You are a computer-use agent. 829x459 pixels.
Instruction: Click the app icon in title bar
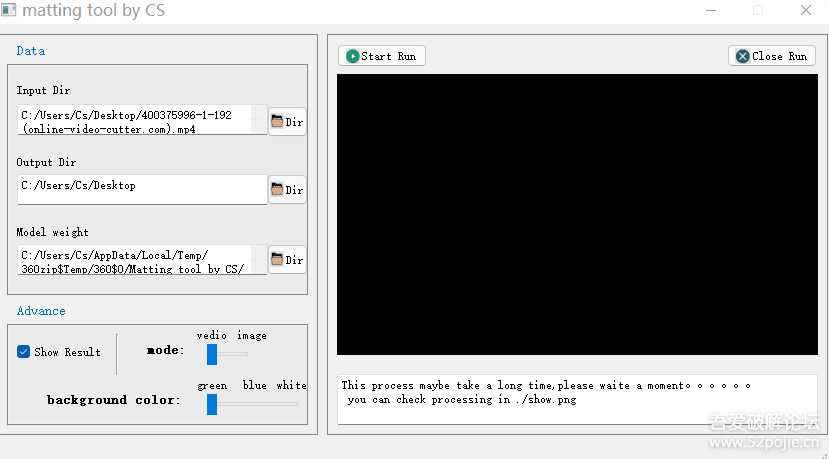[x=9, y=11]
